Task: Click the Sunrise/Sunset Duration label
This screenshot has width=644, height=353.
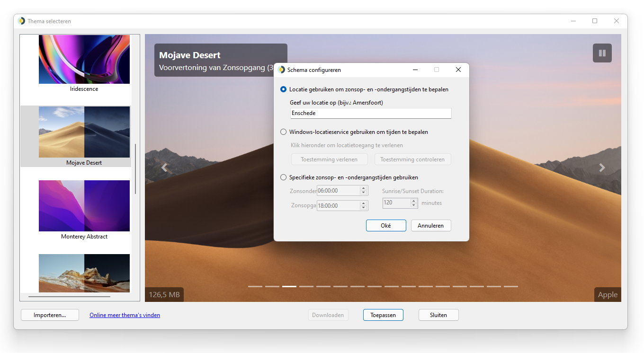Action: (413, 191)
